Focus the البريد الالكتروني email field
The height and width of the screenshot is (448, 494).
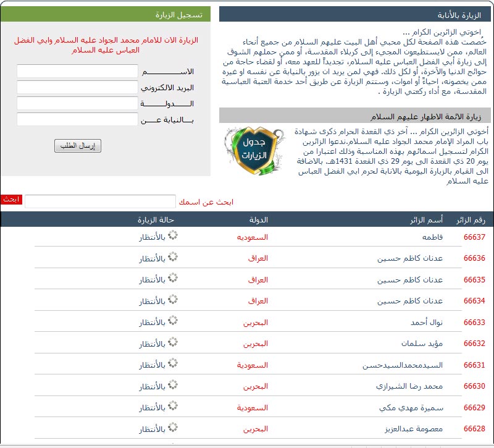tap(77, 87)
